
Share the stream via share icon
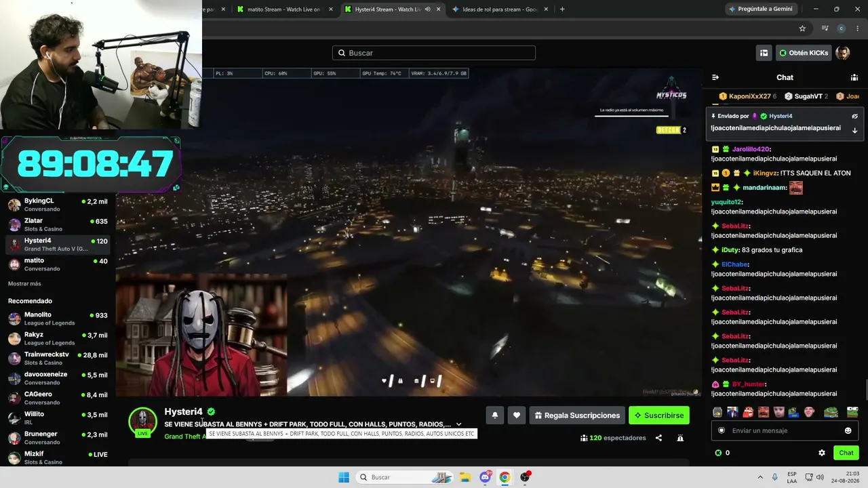point(658,438)
